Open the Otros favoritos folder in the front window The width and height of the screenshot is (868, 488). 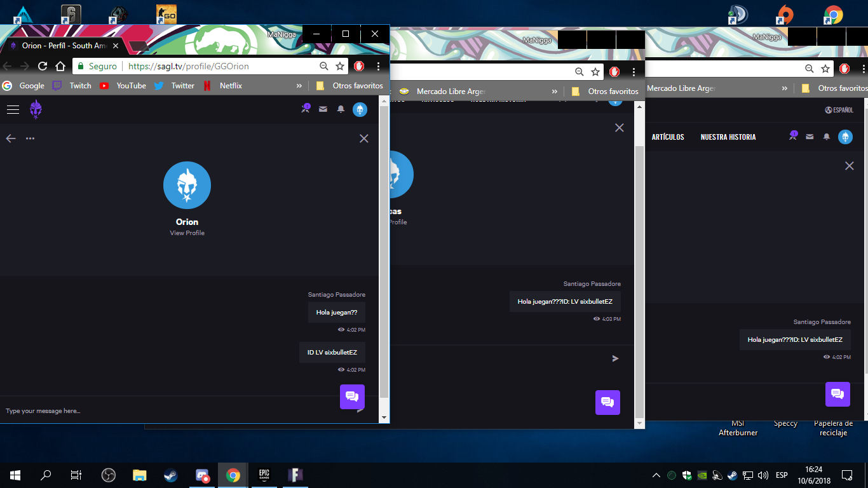click(x=349, y=86)
